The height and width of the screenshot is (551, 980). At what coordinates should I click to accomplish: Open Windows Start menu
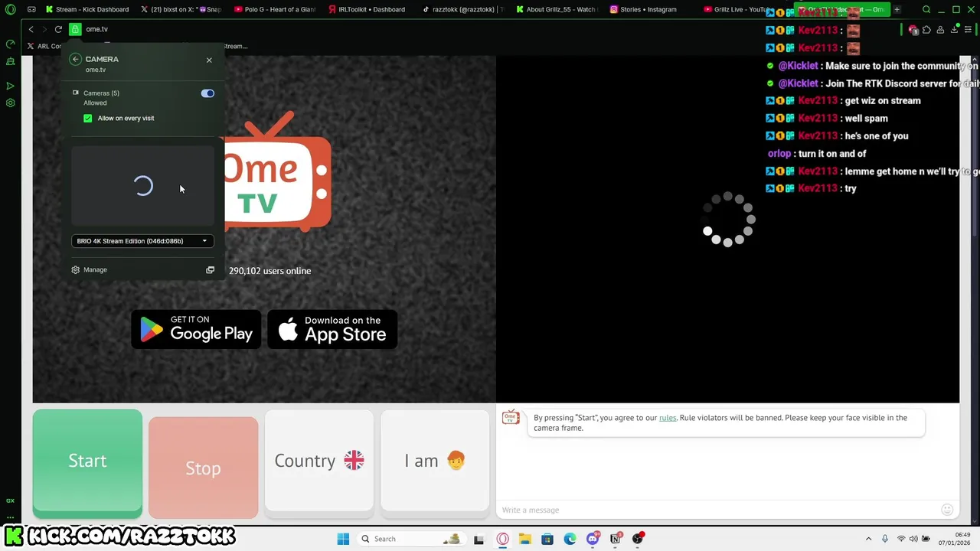pyautogui.click(x=343, y=539)
